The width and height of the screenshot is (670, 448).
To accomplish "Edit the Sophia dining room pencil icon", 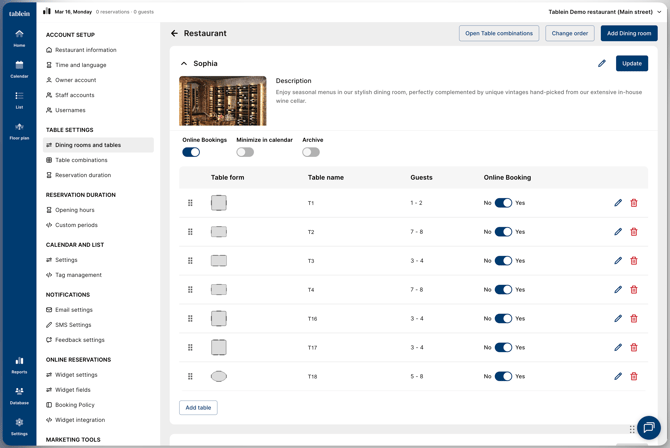I will (602, 64).
